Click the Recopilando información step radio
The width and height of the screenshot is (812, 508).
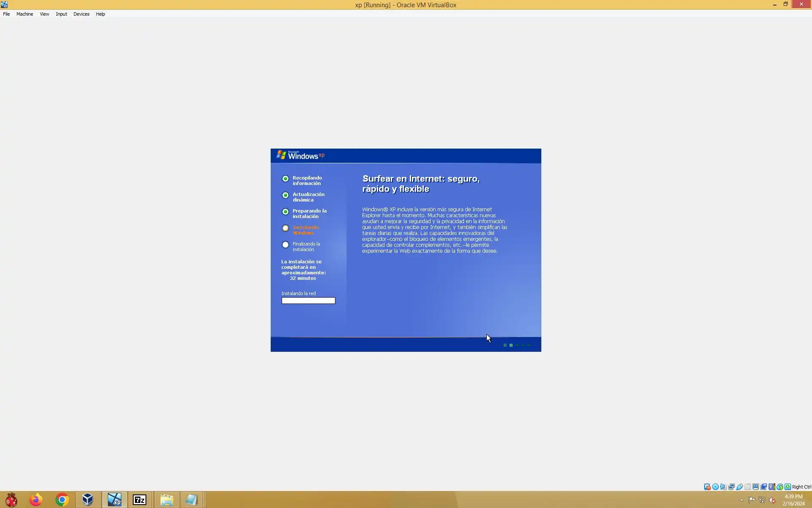click(285, 179)
